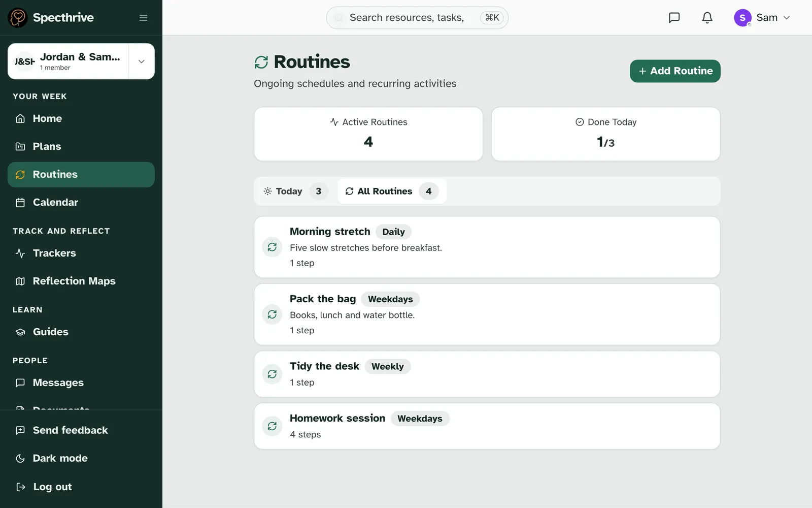Click the J&S workspace avatar
The width and height of the screenshot is (812, 508).
pos(24,61)
